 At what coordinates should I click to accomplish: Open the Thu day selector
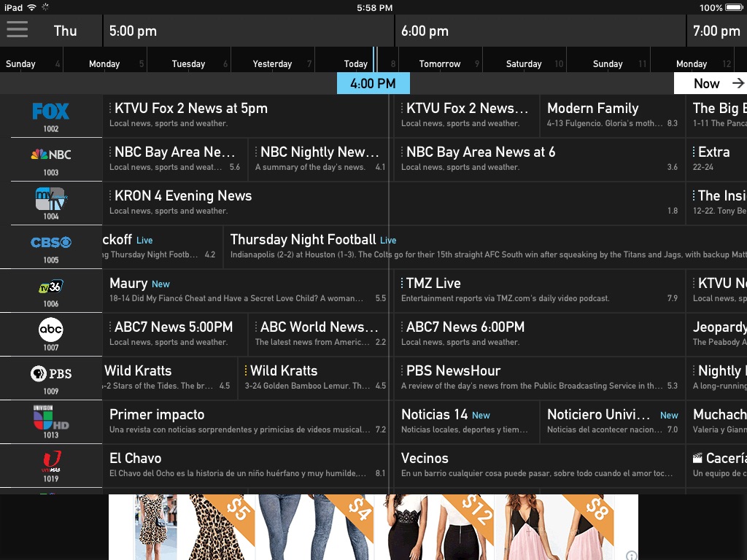[65, 31]
